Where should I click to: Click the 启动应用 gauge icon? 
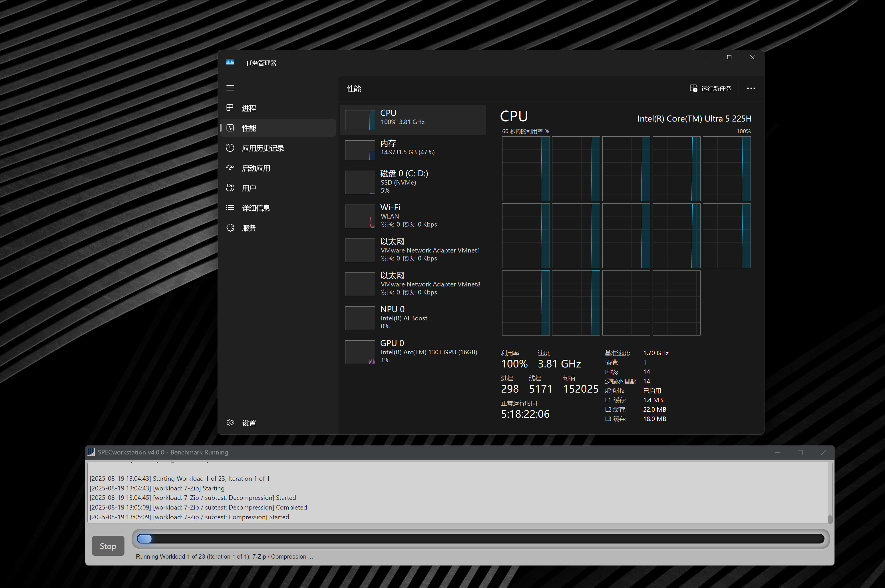(230, 168)
